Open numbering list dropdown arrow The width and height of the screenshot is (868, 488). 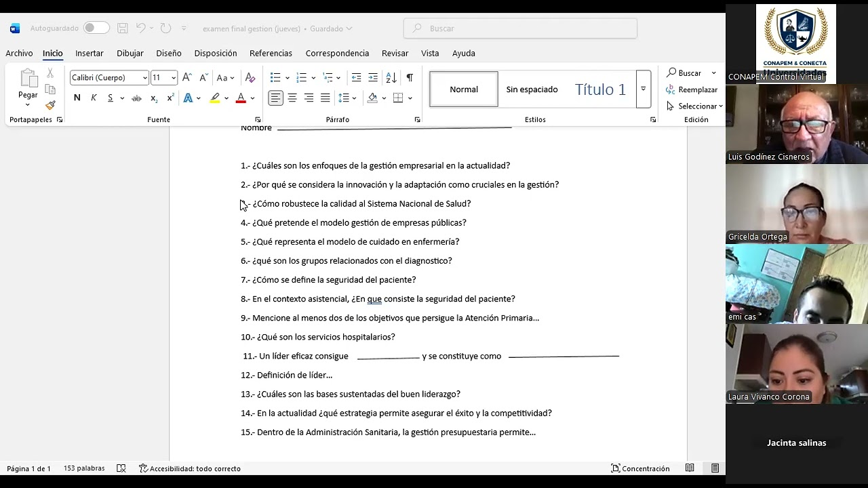[314, 78]
